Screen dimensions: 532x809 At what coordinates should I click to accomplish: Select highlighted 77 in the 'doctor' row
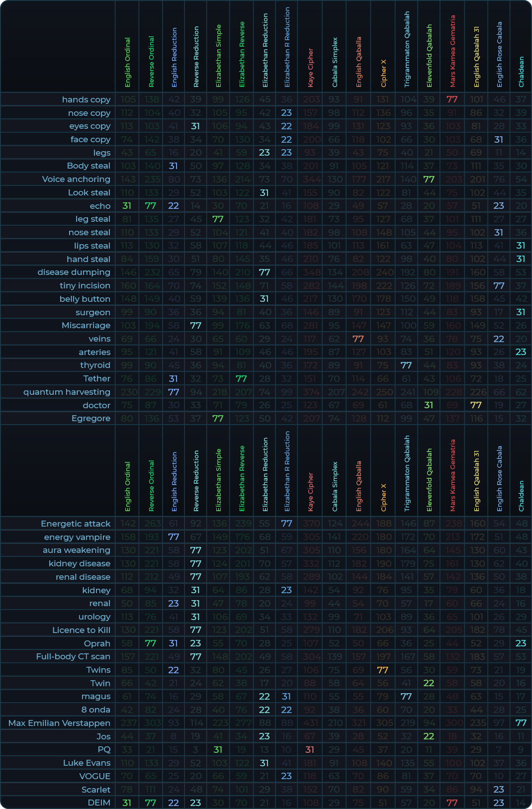tap(476, 405)
